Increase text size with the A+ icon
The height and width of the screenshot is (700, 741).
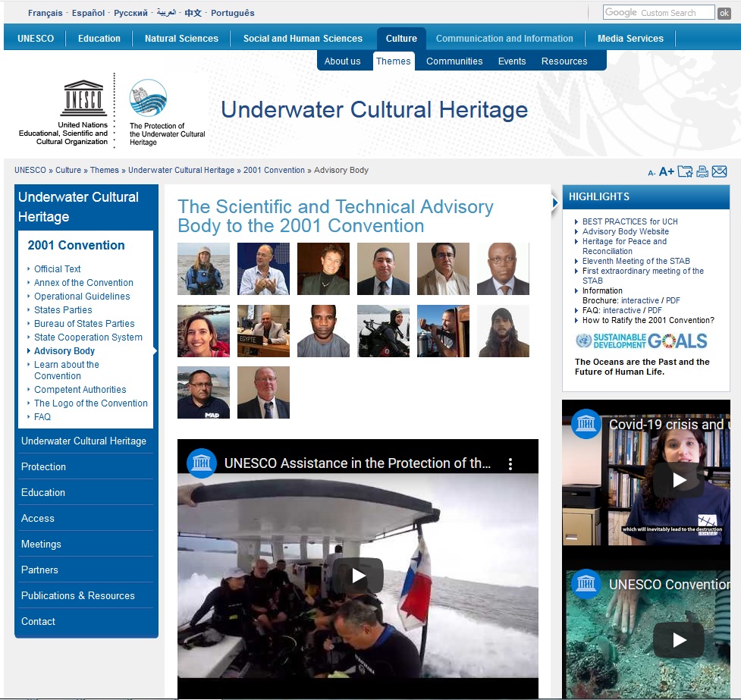tap(667, 171)
